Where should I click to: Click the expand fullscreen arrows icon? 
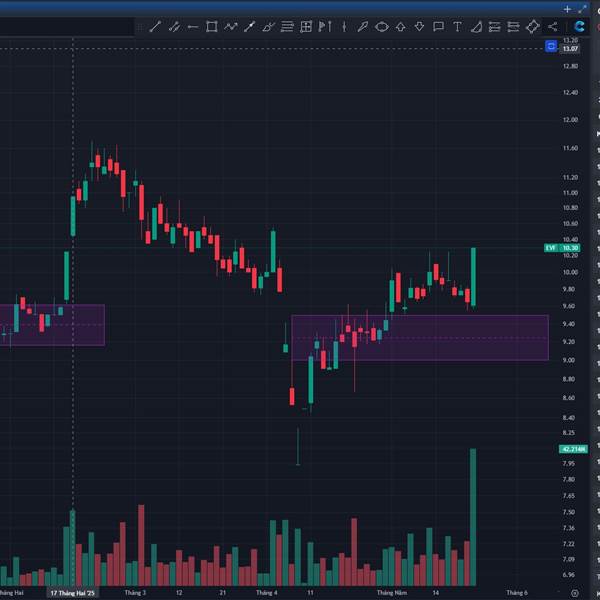[582, 9]
